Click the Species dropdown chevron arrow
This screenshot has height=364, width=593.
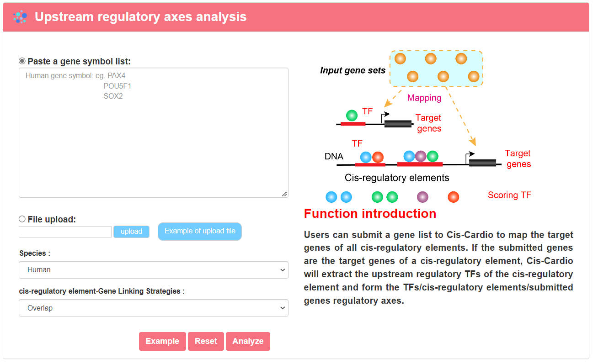(282, 270)
